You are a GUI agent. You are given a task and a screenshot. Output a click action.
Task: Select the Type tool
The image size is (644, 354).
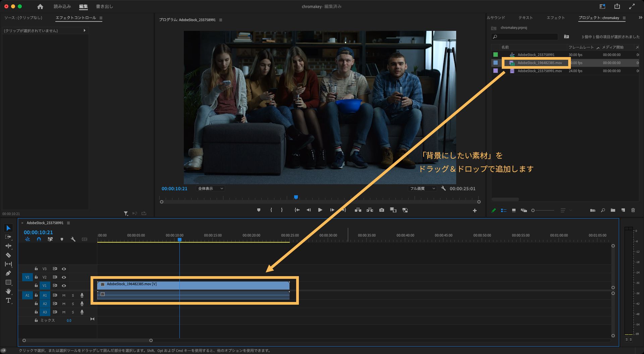pos(8,300)
